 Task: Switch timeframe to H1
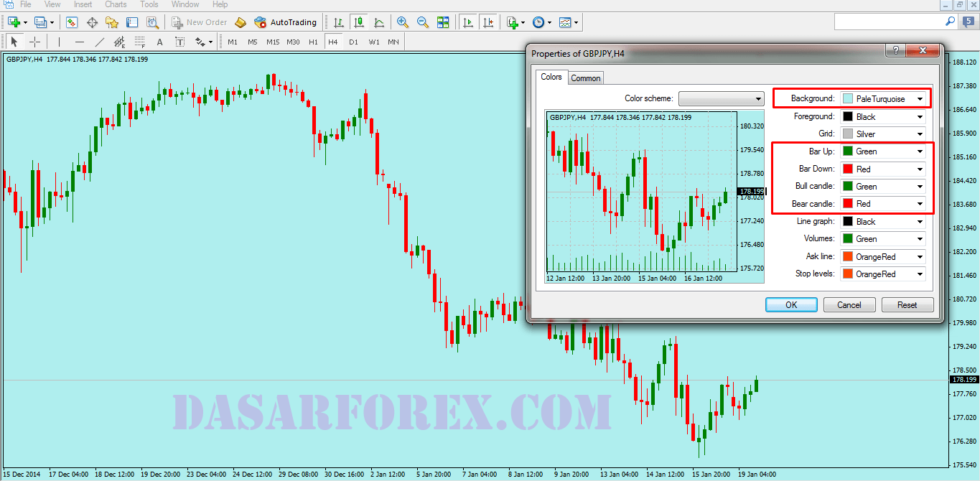(x=313, y=42)
